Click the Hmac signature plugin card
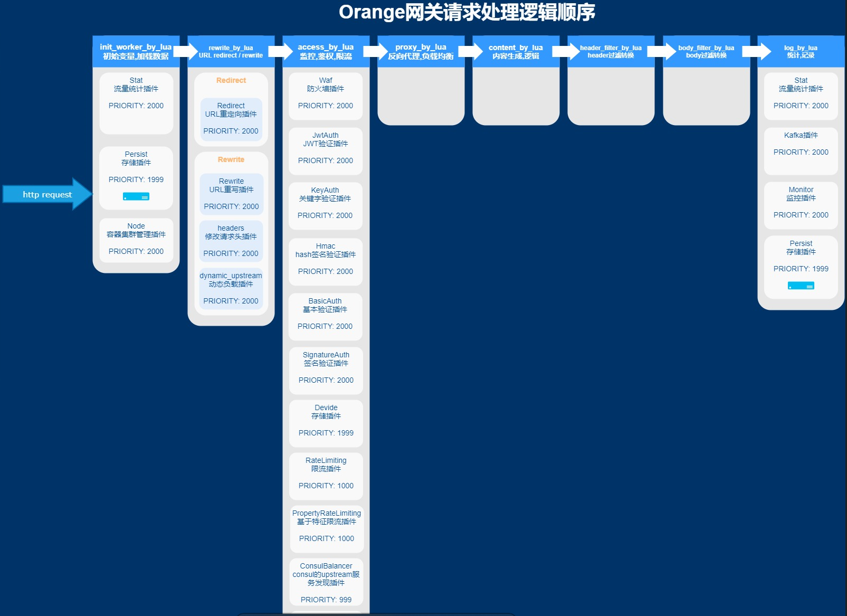 (x=326, y=262)
